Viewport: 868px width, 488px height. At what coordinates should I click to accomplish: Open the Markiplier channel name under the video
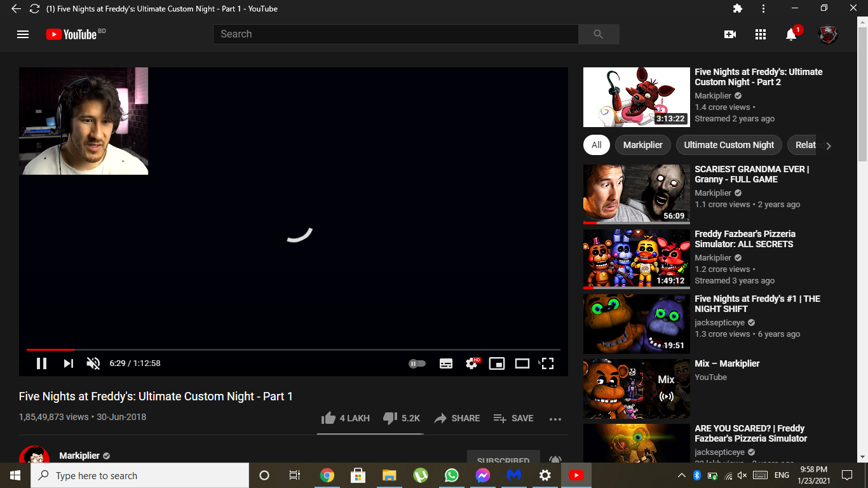[79, 456]
